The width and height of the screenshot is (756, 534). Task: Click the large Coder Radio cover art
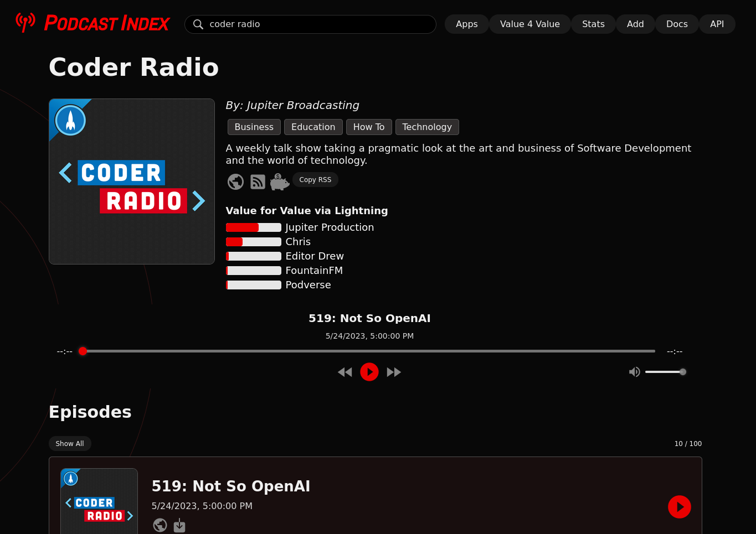click(x=132, y=182)
